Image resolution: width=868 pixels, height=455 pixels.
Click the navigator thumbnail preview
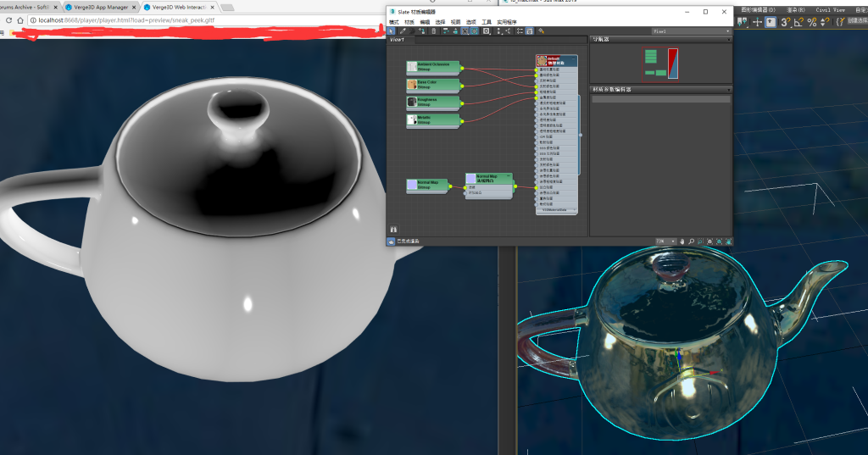pos(659,63)
